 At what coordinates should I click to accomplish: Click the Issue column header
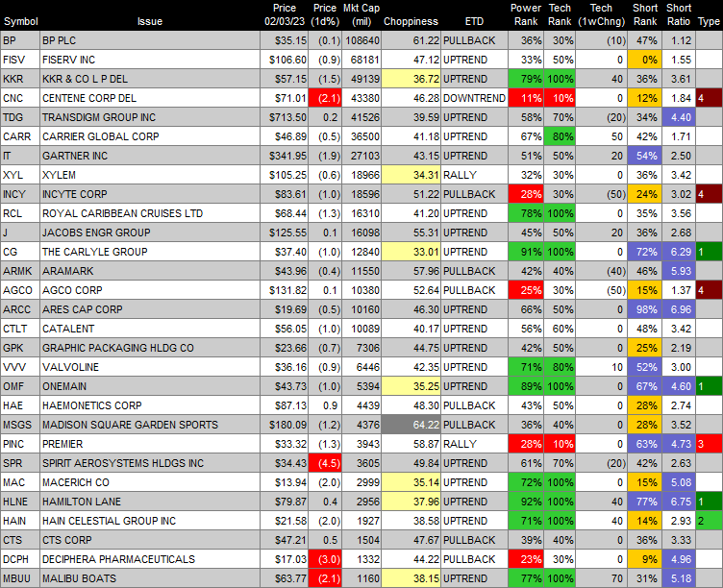[x=150, y=22]
